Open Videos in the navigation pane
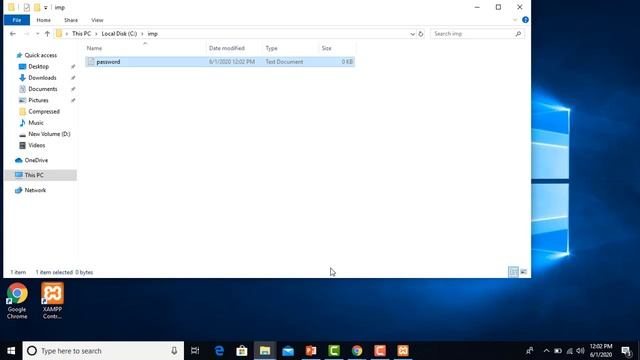This screenshot has width=640, height=360. click(37, 145)
